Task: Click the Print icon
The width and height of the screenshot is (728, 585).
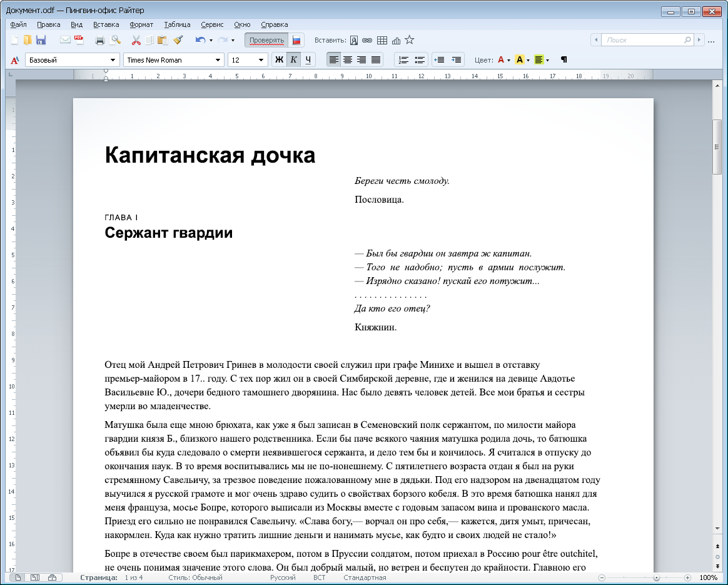Action: coord(99,40)
